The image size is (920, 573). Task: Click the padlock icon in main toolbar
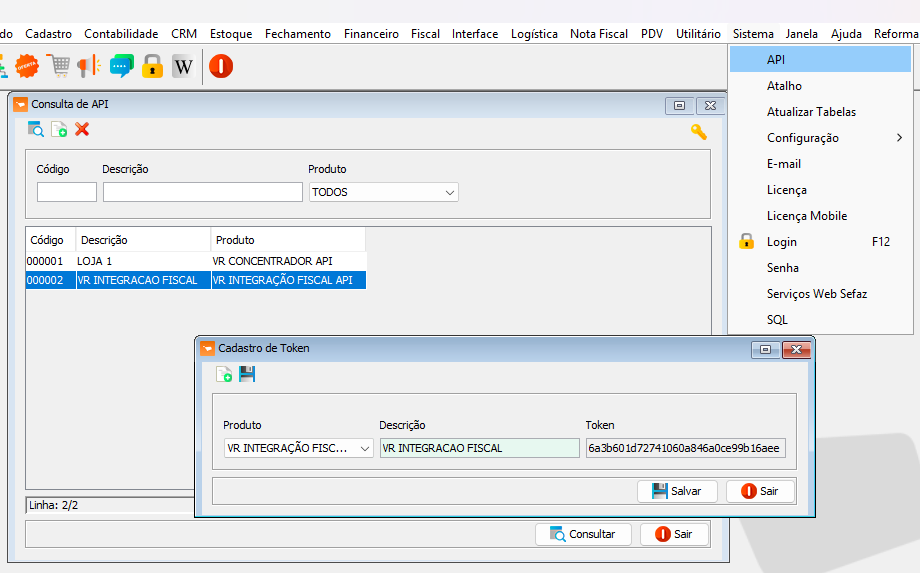tap(152, 66)
